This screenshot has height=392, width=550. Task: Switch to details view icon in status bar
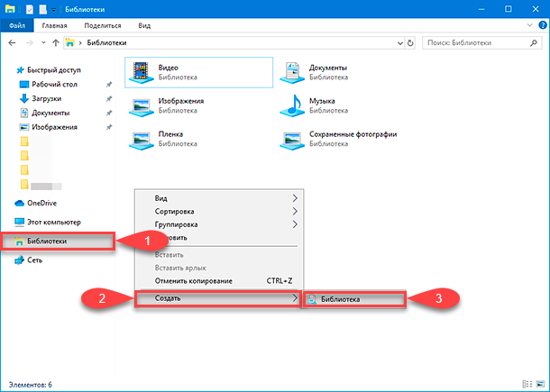coord(527,384)
